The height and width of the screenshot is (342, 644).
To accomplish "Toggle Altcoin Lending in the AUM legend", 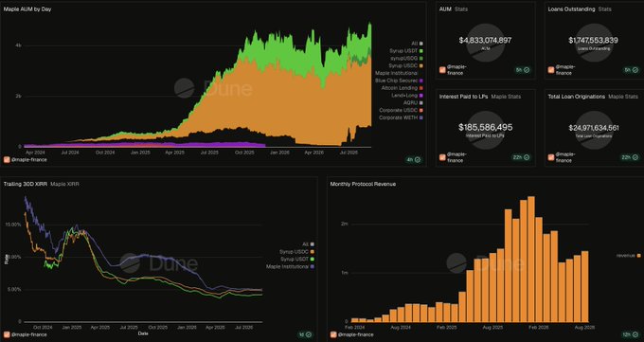I will [402, 88].
